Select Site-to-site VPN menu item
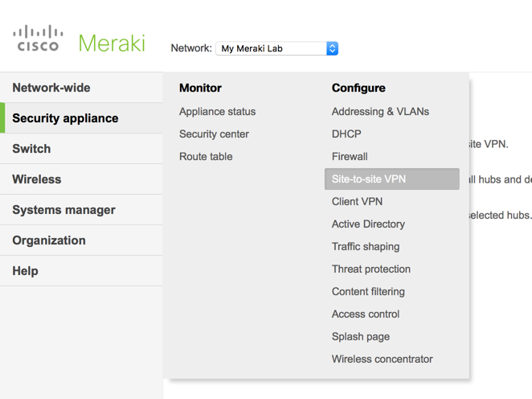Image resolution: width=532 pixels, height=399 pixels. (392, 179)
